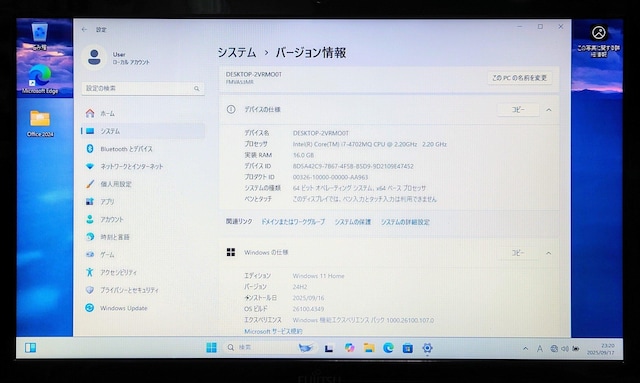
Task: Open File Explorer from the taskbar
Action: 369,348
